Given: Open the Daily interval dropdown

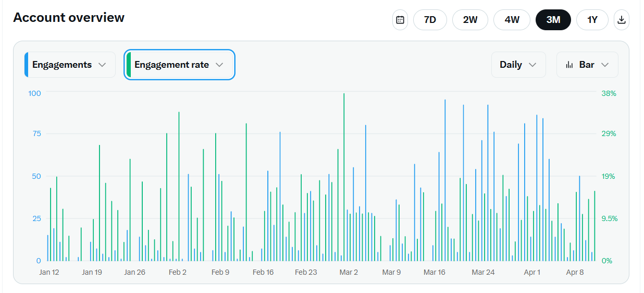Looking at the screenshot, I should point(518,65).
